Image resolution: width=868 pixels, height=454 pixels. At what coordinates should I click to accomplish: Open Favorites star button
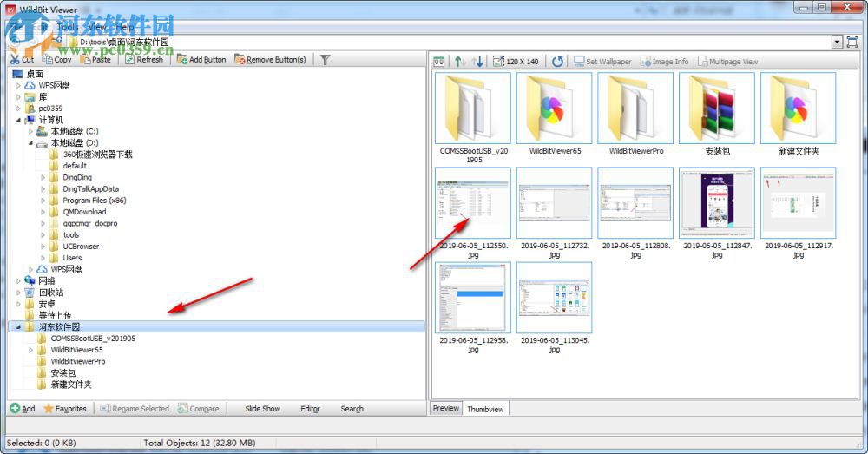tap(65, 409)
